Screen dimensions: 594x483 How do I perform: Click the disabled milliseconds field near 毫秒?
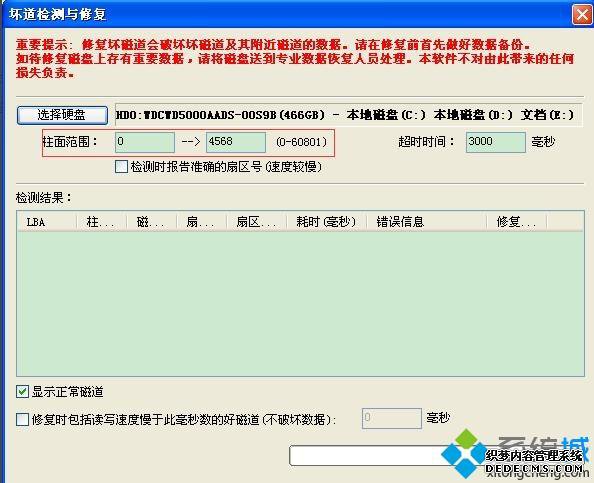click(x=392, y=418)
